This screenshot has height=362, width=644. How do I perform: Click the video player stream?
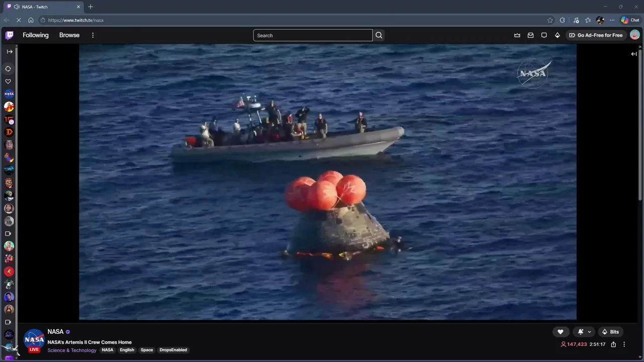click(x=328, y=182)
